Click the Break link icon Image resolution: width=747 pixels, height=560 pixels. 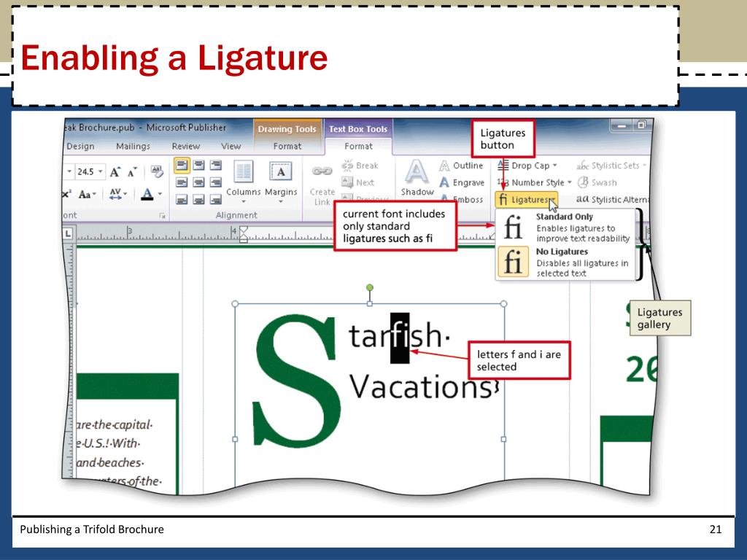pos(347,166)
